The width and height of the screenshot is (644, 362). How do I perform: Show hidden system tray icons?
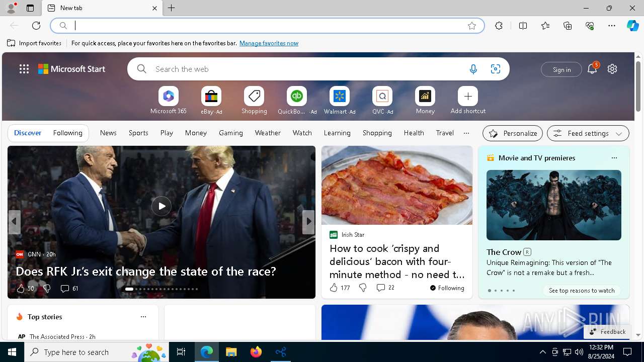pyautogui.click(x=542, y=352)
